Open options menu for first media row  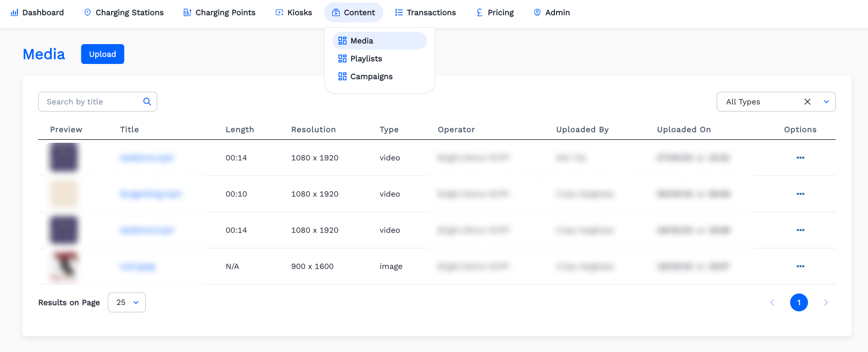(800, 158)
